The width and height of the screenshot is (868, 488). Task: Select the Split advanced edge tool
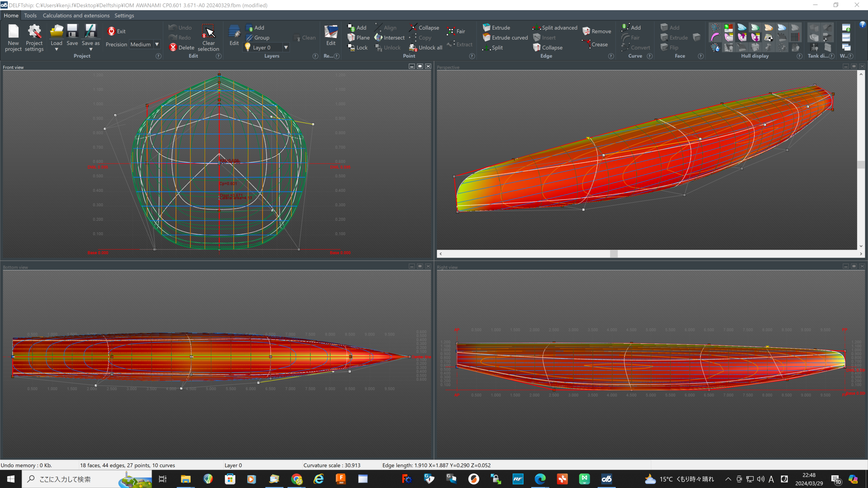pos(555,28)
